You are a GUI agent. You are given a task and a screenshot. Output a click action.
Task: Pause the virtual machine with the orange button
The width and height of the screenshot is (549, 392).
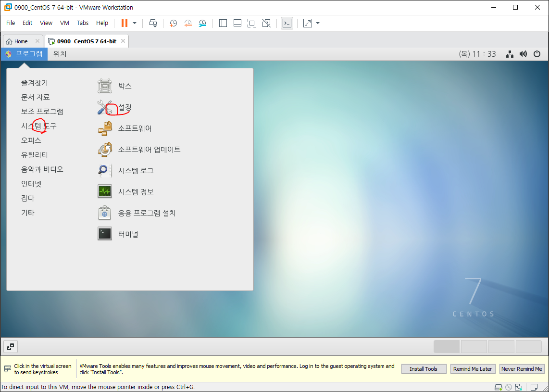pos(125,23)
